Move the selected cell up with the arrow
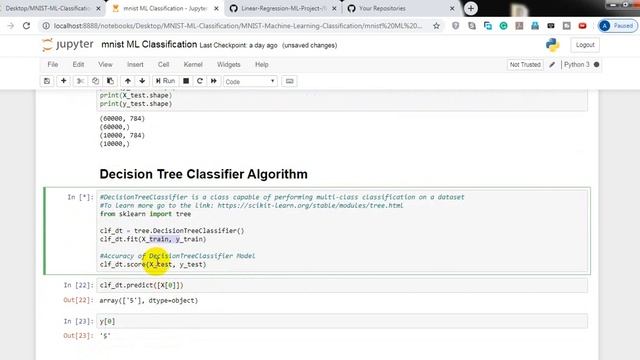The image size is (640, 360). [128, 81]
